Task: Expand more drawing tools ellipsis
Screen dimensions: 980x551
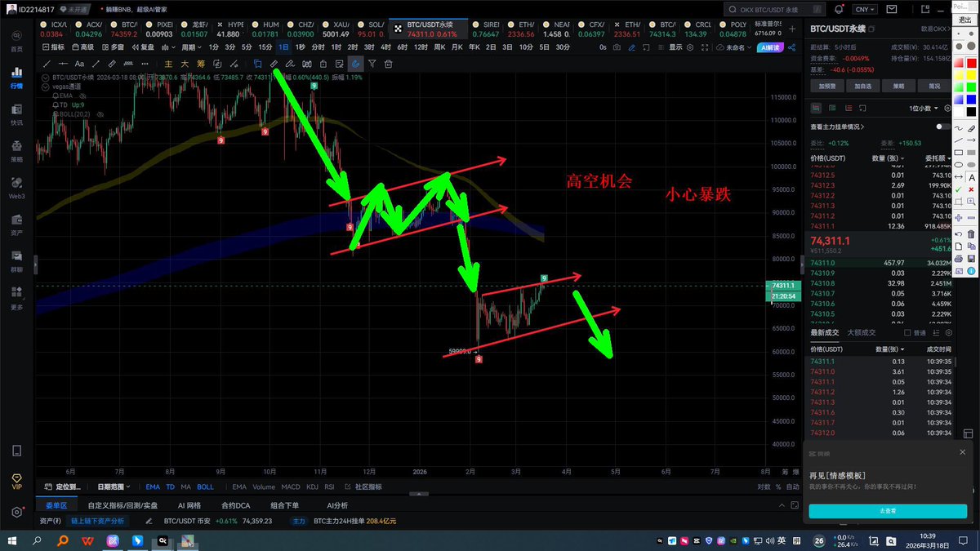Action: point(145,64)
